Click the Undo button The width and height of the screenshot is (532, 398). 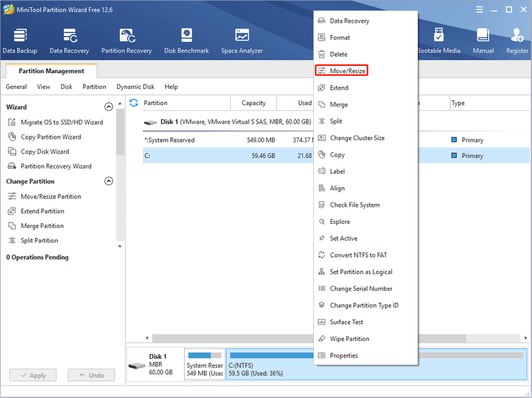click(91, 375)
